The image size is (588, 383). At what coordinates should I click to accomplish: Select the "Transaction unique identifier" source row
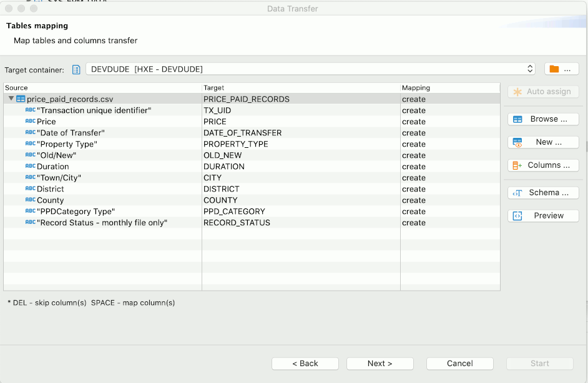click(x=103, y=110)
